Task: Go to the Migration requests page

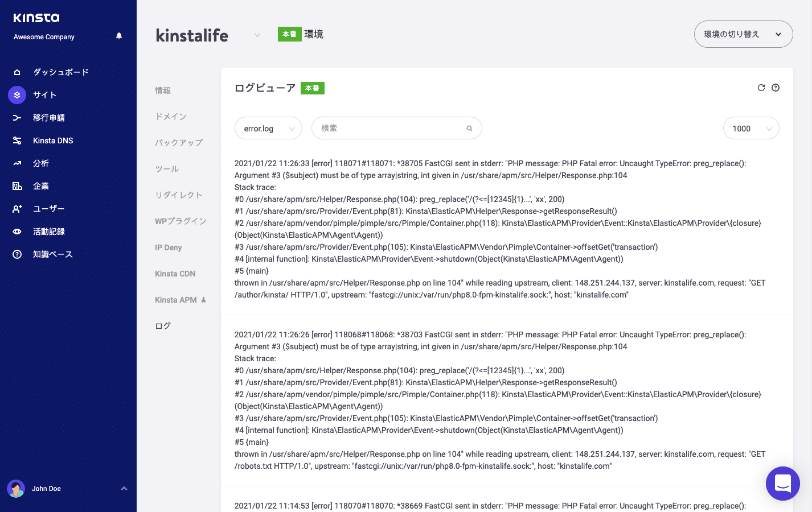Action: coord(49,118)
